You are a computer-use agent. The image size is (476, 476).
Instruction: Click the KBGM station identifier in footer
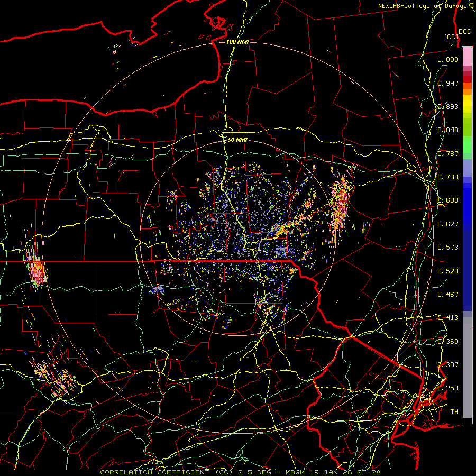(296, 472)
